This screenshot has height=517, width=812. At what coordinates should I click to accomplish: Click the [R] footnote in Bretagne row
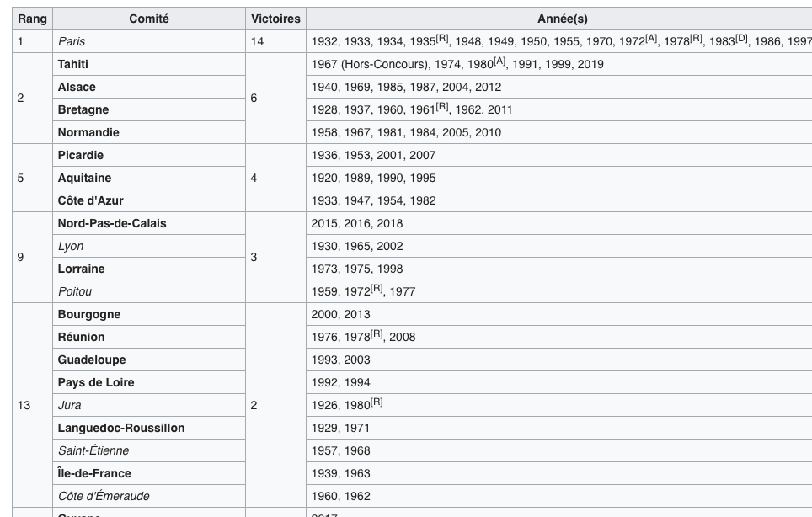[x=442, y=107]
